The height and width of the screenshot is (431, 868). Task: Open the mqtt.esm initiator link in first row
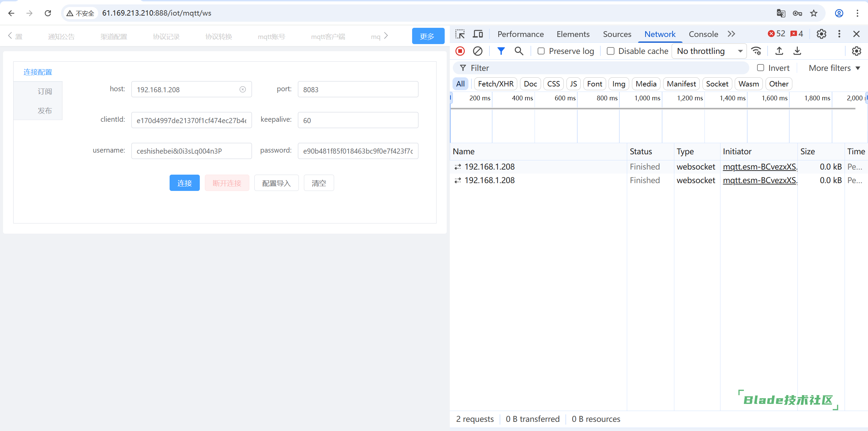point(760,166)
